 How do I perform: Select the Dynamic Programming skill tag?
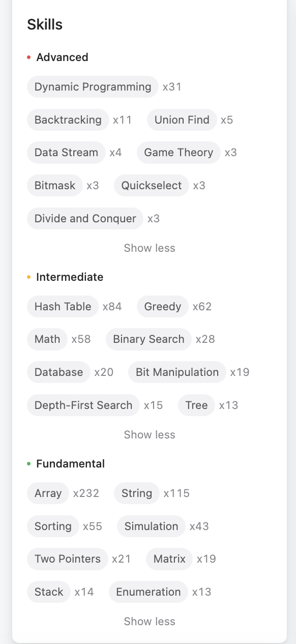click(93, 86)
